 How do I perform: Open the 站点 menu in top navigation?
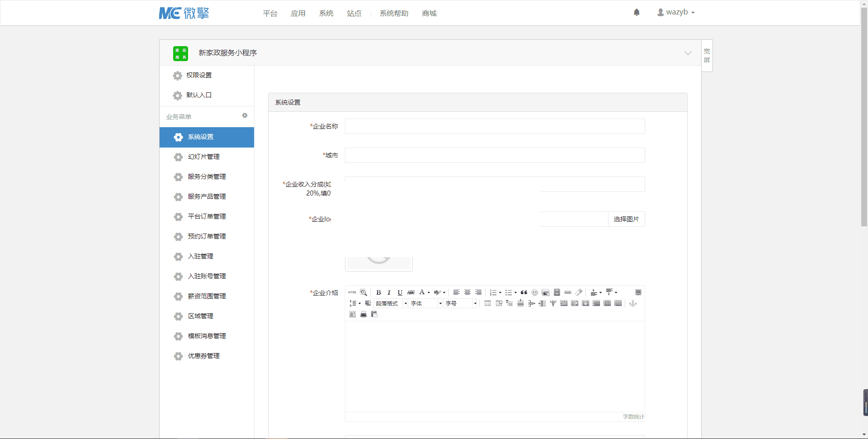pos(354,13)
